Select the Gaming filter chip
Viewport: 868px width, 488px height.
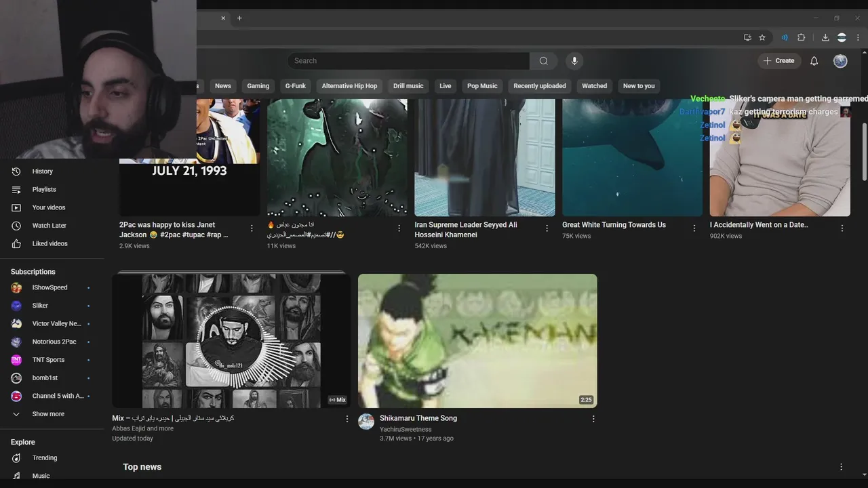click(x=258, y=86)
